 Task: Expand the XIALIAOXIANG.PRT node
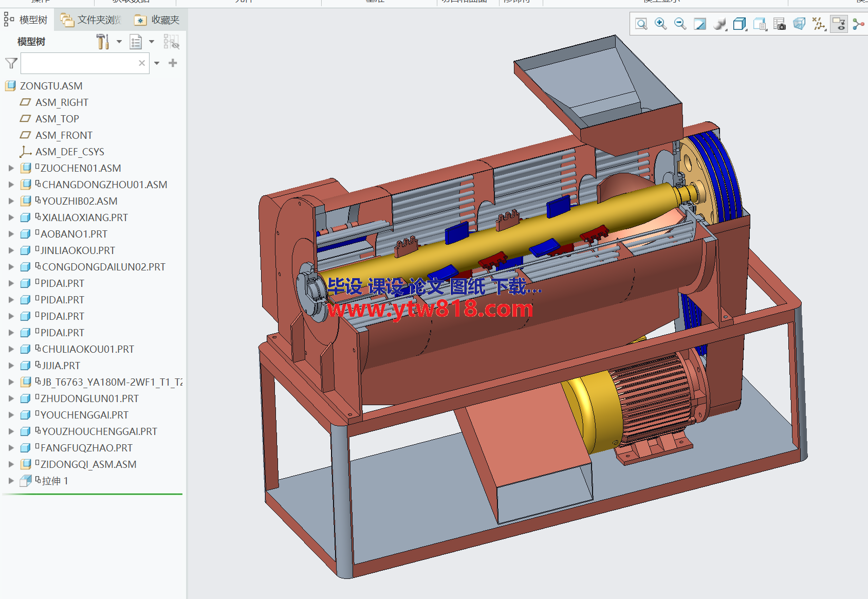pos(11,217)
